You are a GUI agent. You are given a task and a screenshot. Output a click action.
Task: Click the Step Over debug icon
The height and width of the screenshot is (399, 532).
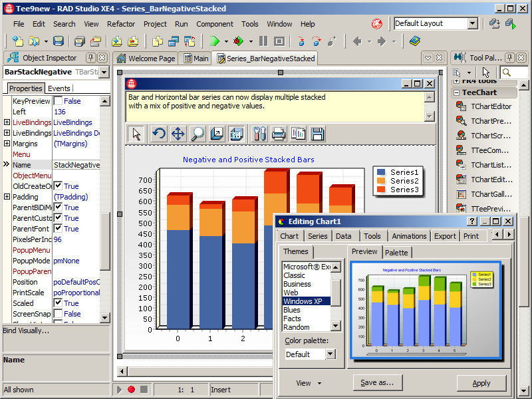click(317, 41)
